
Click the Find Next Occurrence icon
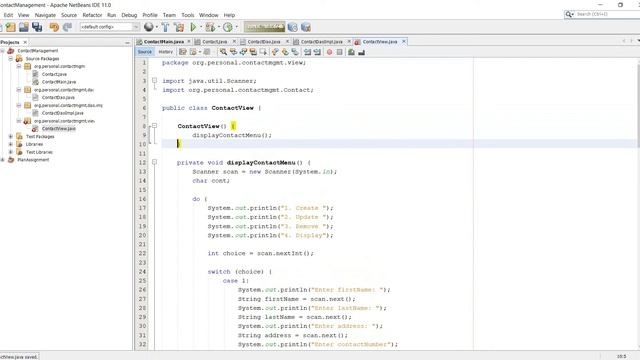coord(243,52)
